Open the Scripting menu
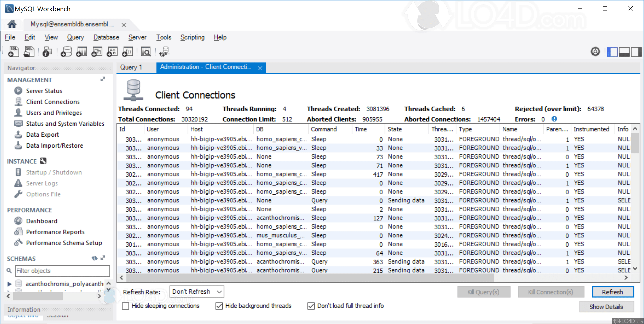The image size is (644, 324). 192,37
